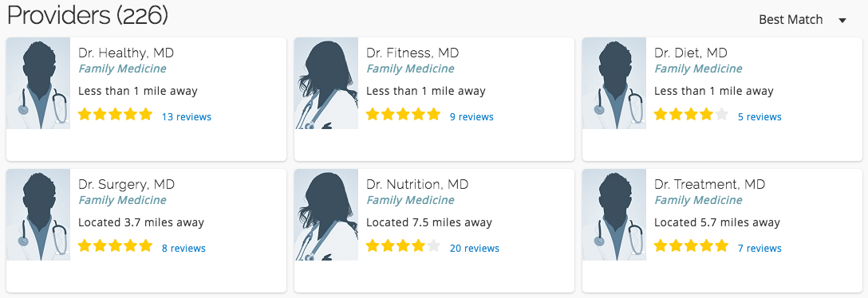
Task: Open Dr. Fitness's 9 reviews link
Action: [471, 116]
